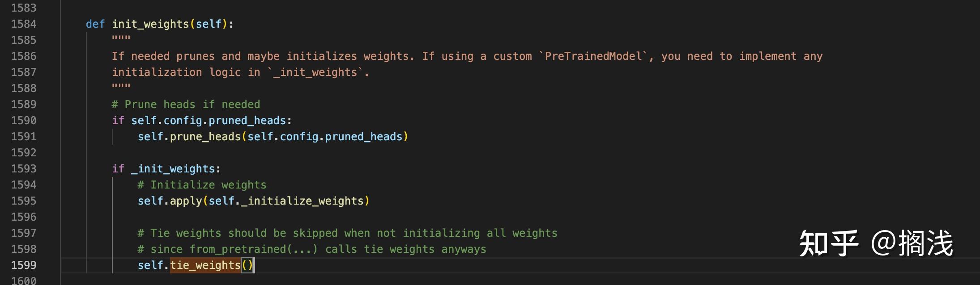Click the 知乎 @搁浅 watermark
The image size is (980, 285).
tap(876, 244)
